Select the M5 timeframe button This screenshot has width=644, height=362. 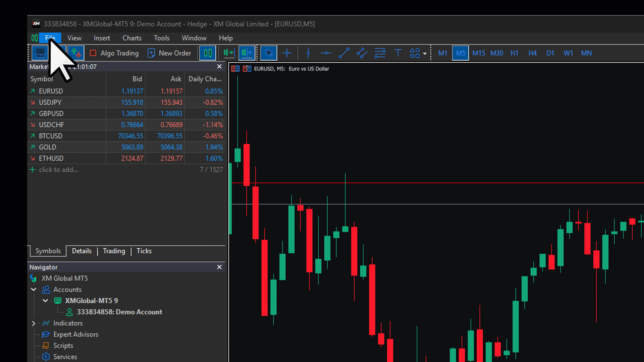461,53
